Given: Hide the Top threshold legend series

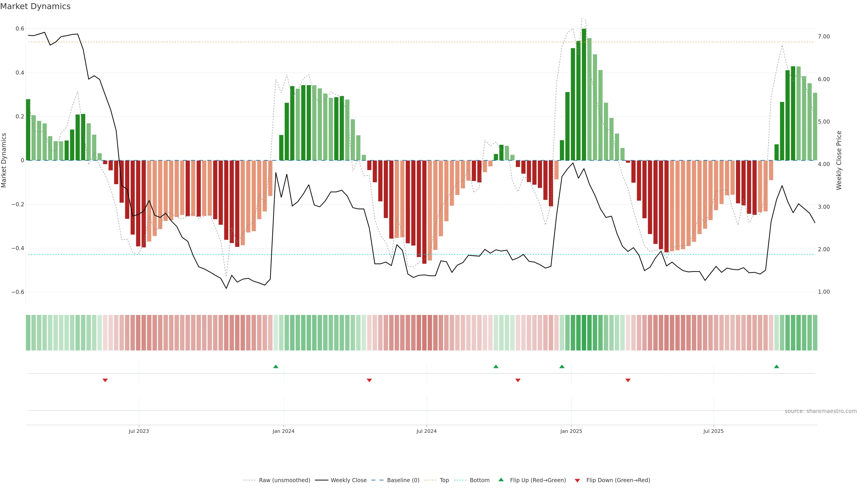Looking at the screenshot, I should click(x=444, y=480).
